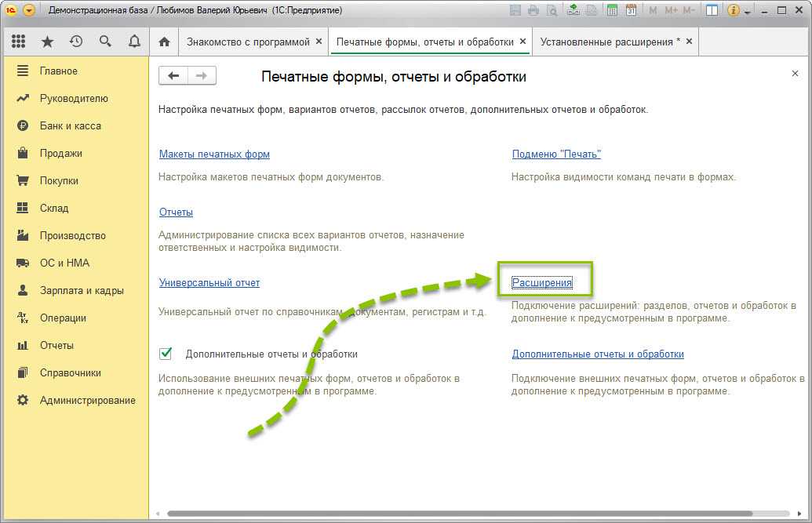Open Отчеты section in sidebar

click(x=56, y=345)
